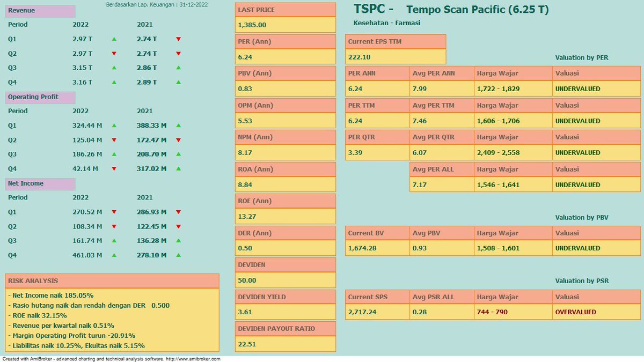
Task: Click the red arrow beside 172.47 M
Action: (x=178, y=140)
